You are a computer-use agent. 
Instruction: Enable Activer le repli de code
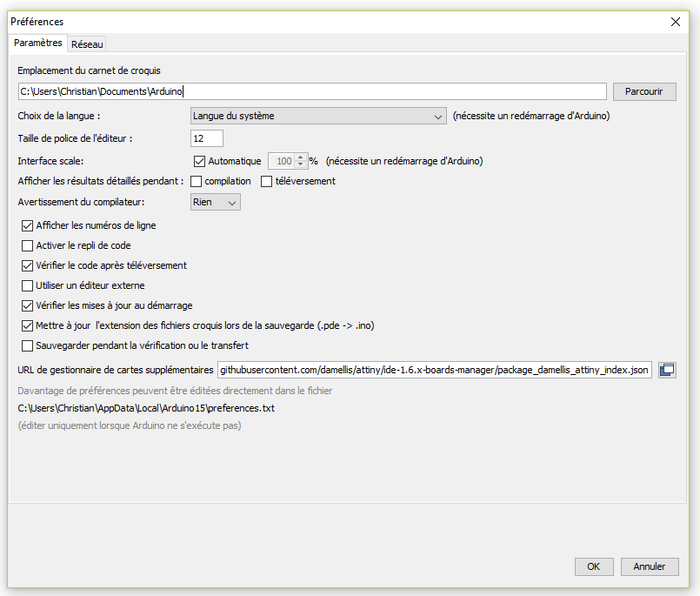point(27,245)
